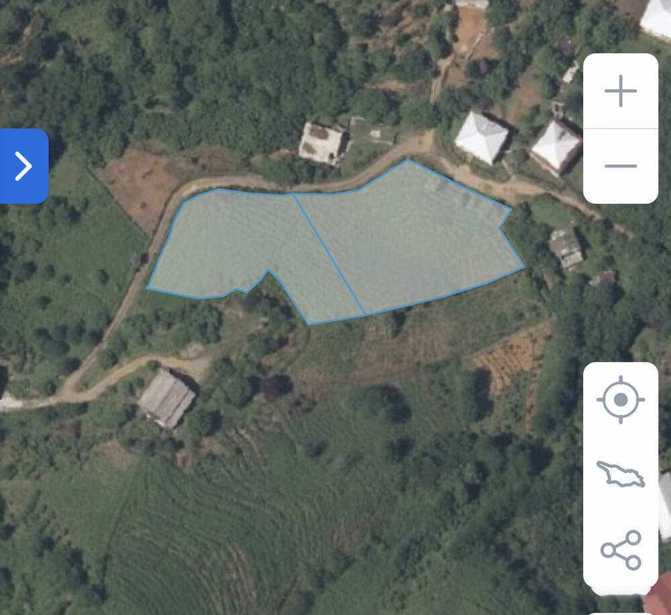Zoom out with the minus button
The width and height of the screenshot is (671, 615).
coord(621,166)
